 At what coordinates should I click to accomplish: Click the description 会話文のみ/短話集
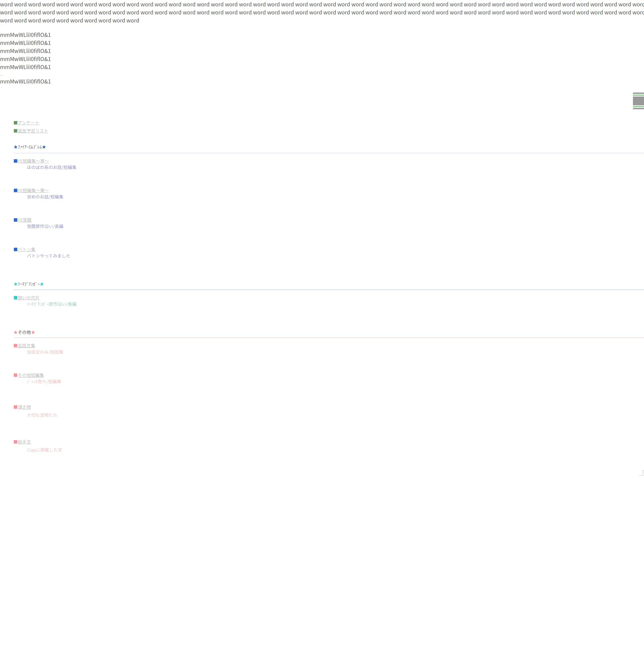(x=45, y=352)
